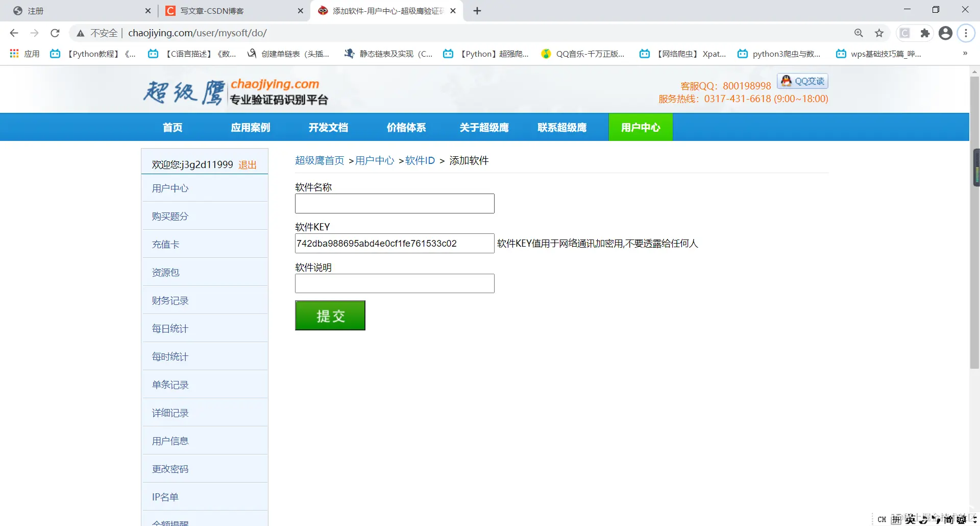Click inside the 软件名称 input field
Screen dimensions: 980x526
(x=394, y=203)
